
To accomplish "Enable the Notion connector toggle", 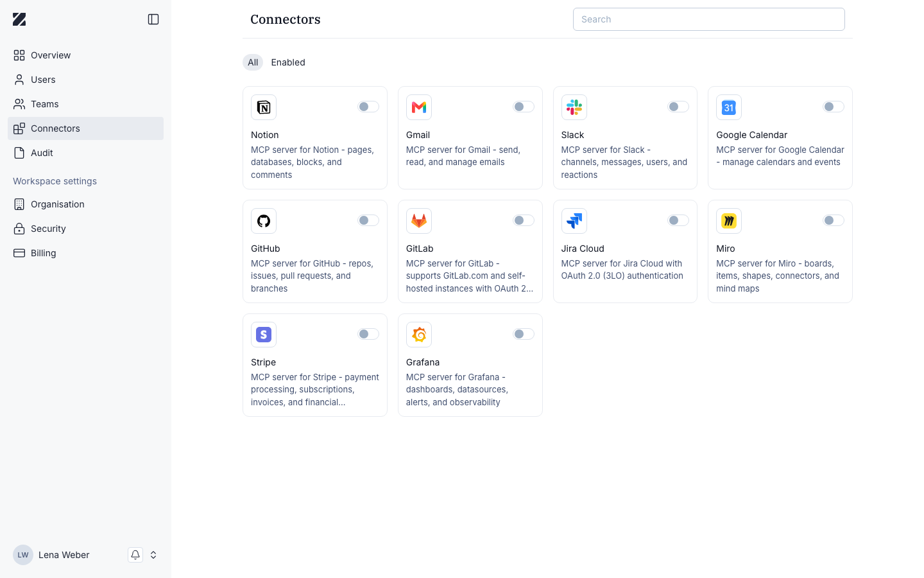I will (x=368, y=107).
